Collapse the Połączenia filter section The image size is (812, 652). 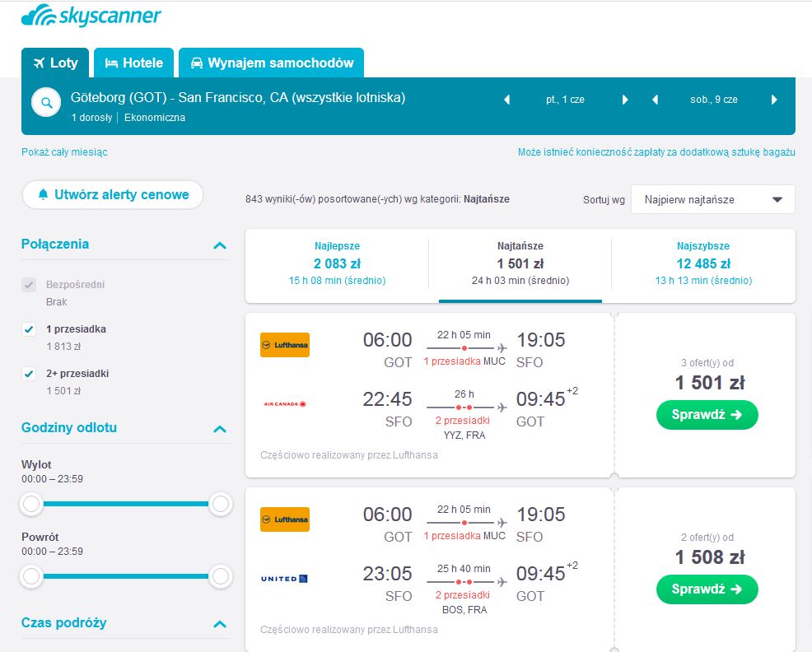pyautogui.click(x=220, y=245)
